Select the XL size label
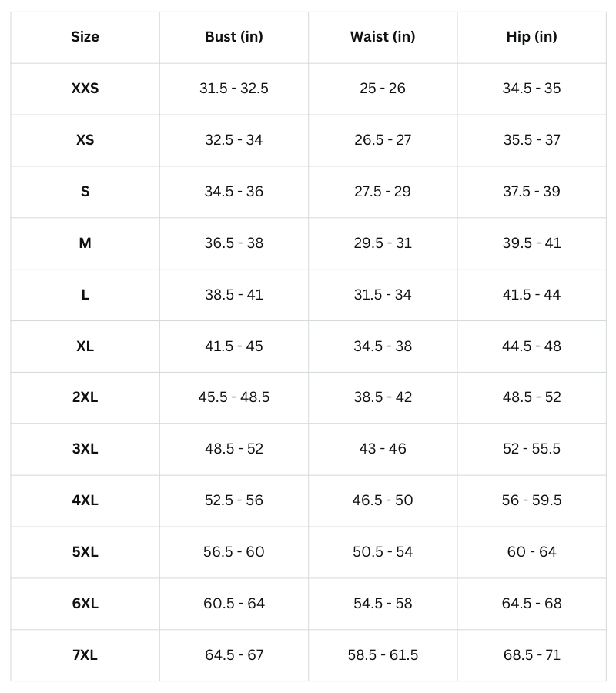Image resolution: width=616 pixels, height=693 pixels. pyautogui.click(x=85, y=346)
